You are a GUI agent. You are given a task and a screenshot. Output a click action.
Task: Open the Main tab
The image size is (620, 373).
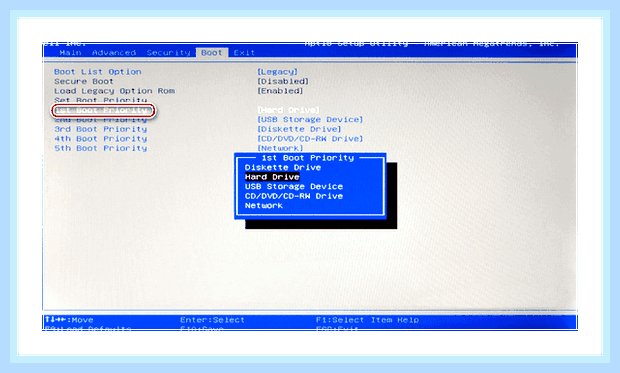[70, 53]
